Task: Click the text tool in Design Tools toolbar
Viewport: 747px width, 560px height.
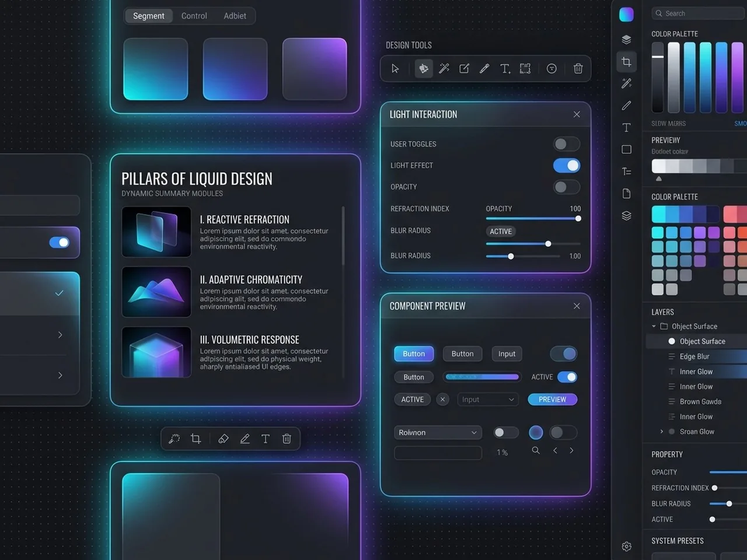Action: pos(505,69)
